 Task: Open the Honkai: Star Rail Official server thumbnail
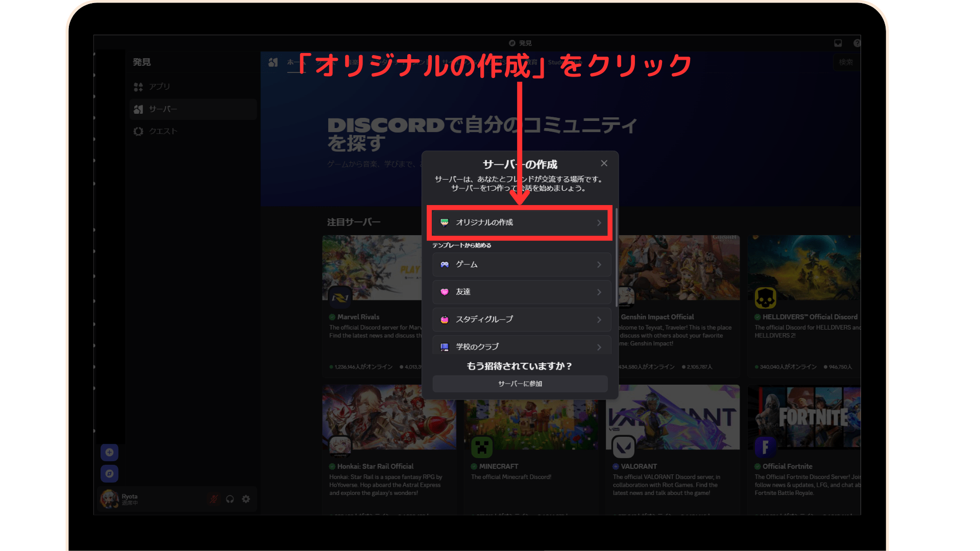coord(389,417)
